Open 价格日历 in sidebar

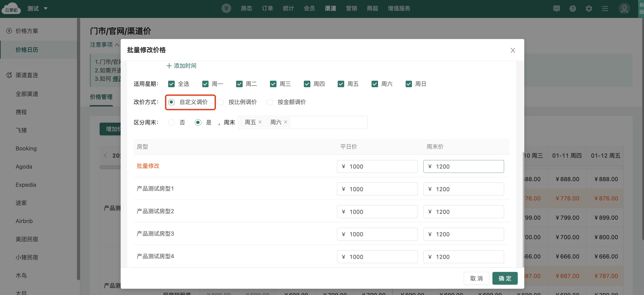click(27, 50)
